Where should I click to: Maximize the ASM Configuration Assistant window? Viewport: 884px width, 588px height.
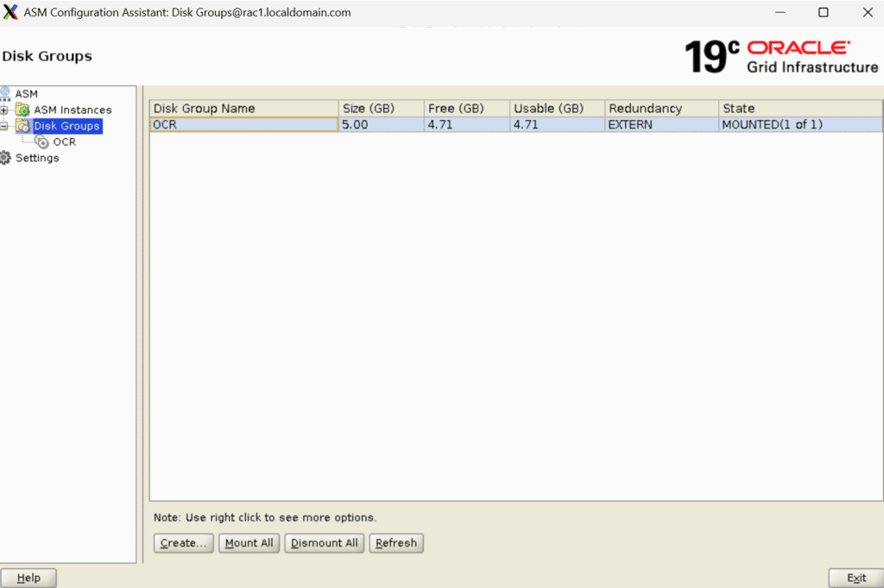coord(823,13)
